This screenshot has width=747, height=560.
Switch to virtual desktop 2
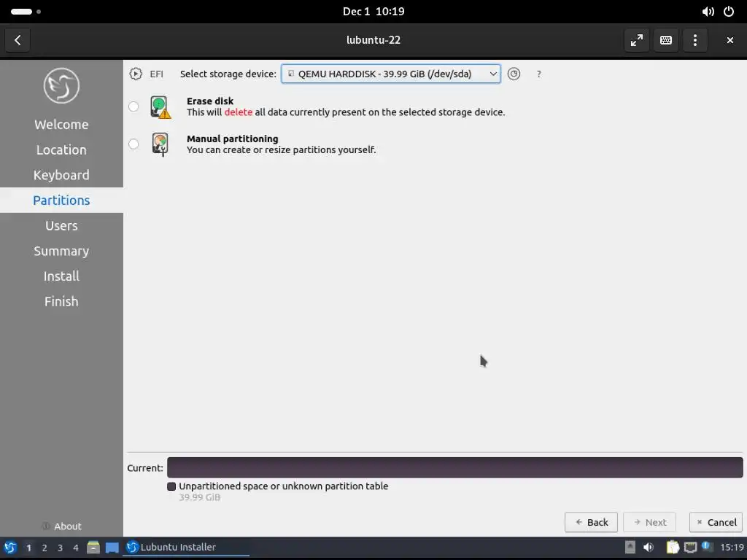(x=44, y=548)
